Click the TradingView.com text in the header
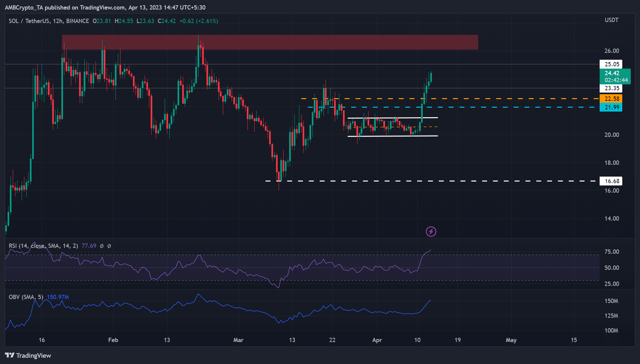Image resolution: width=640 pixels, height=364 pixels. (x=102, y=7)
